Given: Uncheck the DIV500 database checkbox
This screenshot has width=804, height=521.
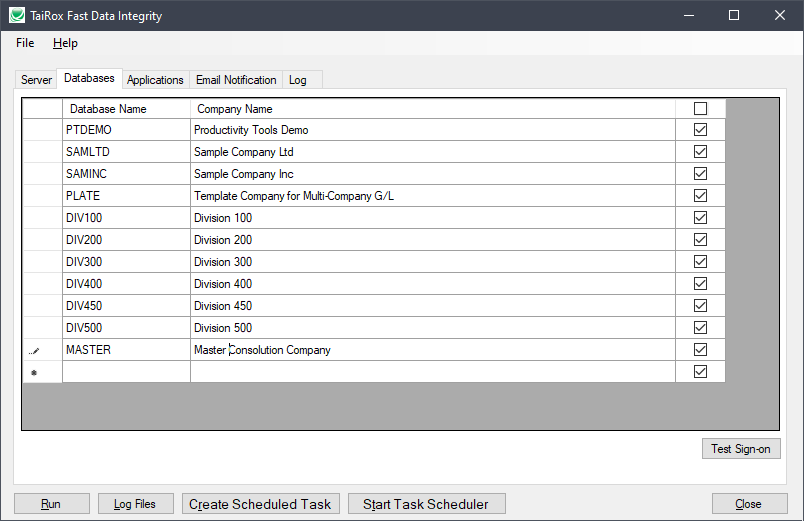Looking at the screenshot, I should click(700, 328).
